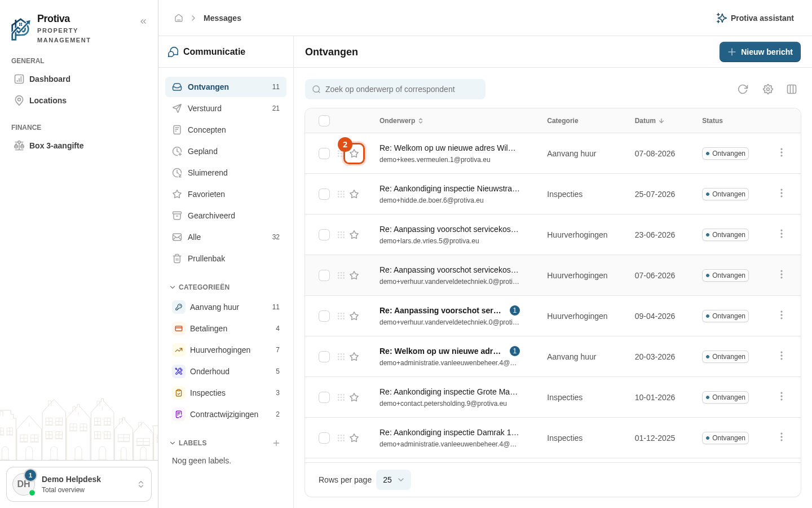Open table settings gear icon
The image size is (812, 508).
pos(768,89)
